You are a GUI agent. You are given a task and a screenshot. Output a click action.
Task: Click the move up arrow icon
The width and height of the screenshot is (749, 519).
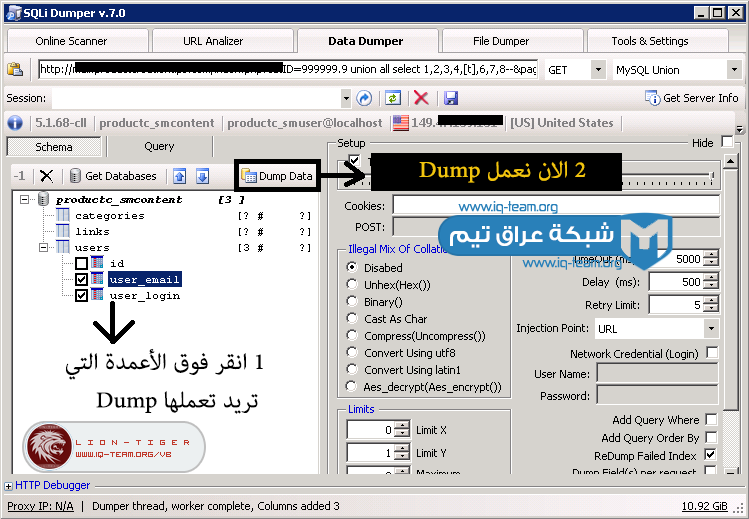pyautogui.click(x=180, y=176)
